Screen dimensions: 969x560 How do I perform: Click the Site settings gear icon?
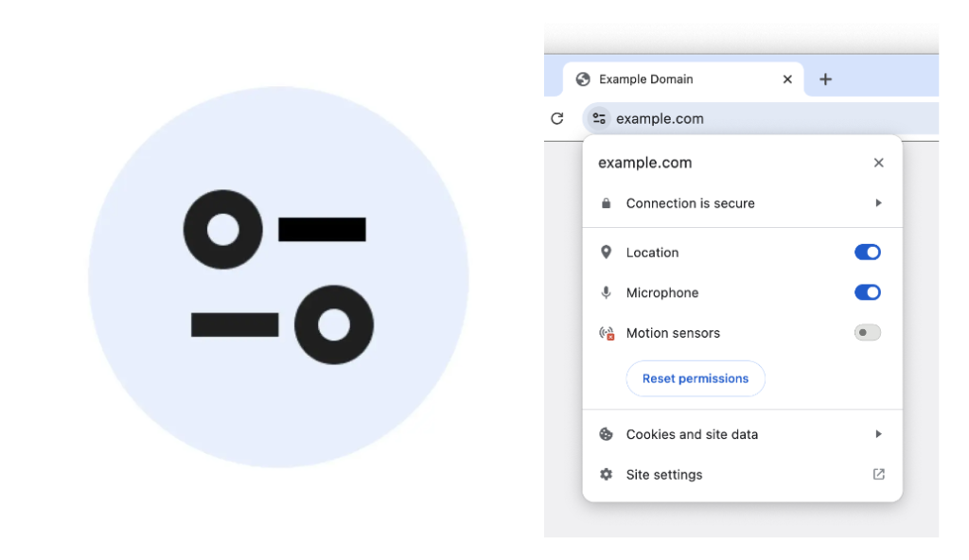click(606, 474)
